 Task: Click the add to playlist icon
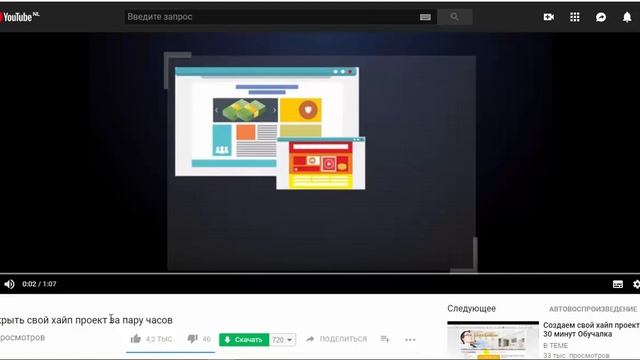click(385, 339)
